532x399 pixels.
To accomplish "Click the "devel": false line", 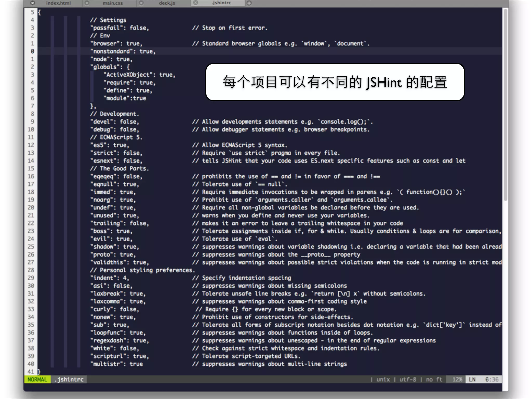I will [115, 122].
